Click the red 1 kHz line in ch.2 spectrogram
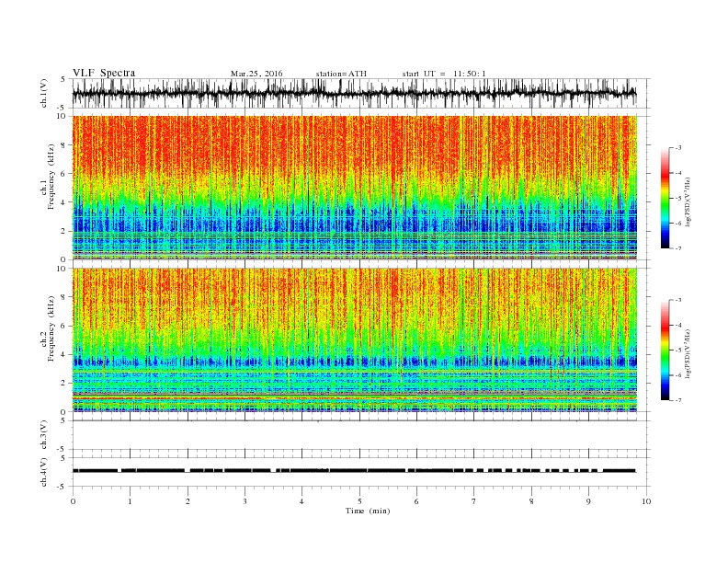The width and height of the screenshot is (728, 563). click(355, 397)
